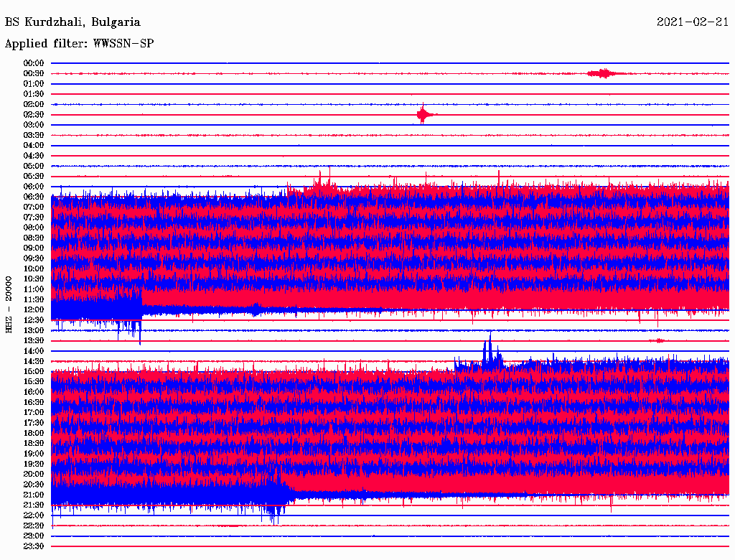Click the vertical 'HHZ - 20000' axis label
Viewport: 735px width, 560px height.
[9, 304]
